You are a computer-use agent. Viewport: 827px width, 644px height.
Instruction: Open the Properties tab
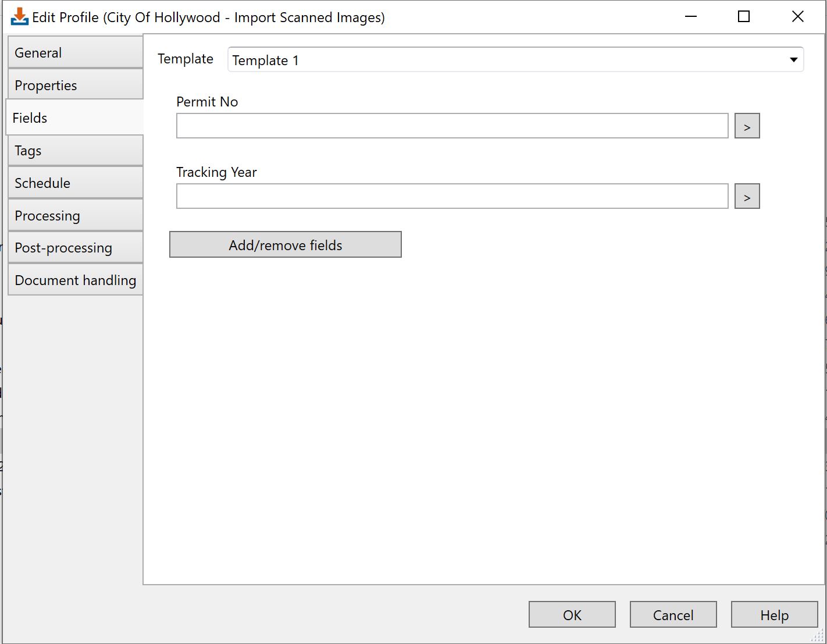[75, 86]
